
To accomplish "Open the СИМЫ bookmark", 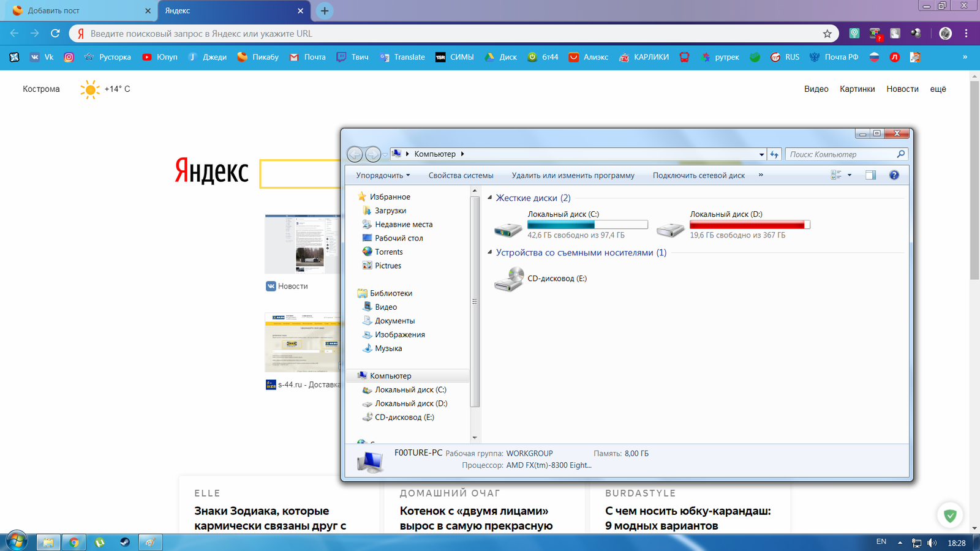I will click(454, 57).
